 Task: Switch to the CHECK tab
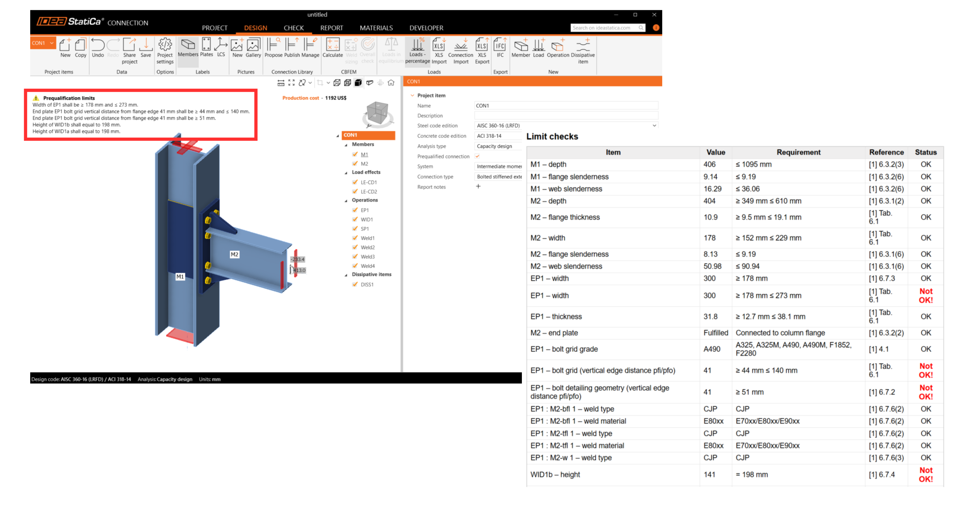tap(293, 28)
